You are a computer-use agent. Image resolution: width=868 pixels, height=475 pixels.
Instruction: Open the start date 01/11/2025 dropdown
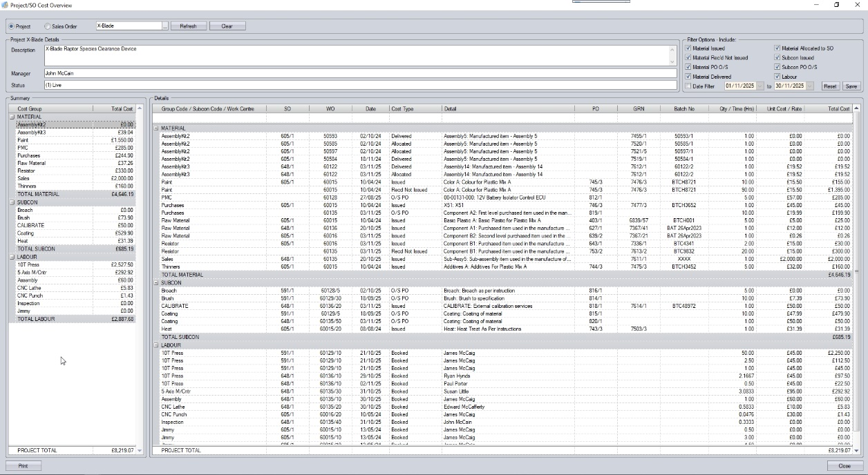pos(760,86)
